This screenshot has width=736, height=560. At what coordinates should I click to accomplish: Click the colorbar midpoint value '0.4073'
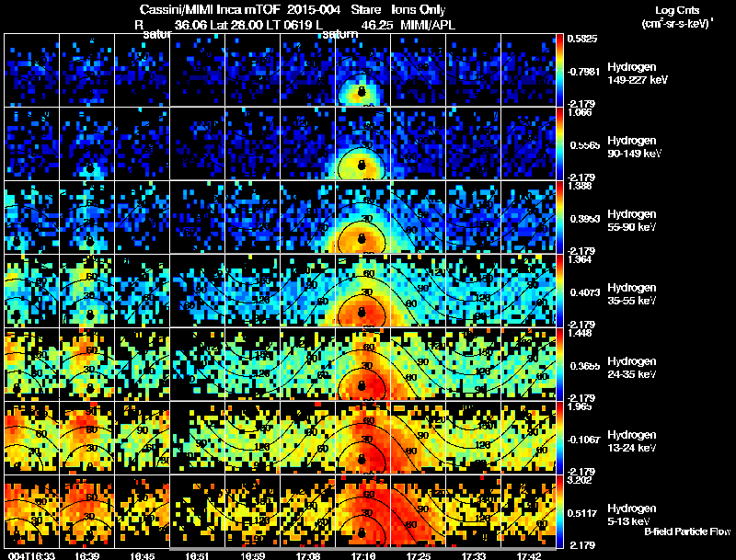[x=584, y=292]
